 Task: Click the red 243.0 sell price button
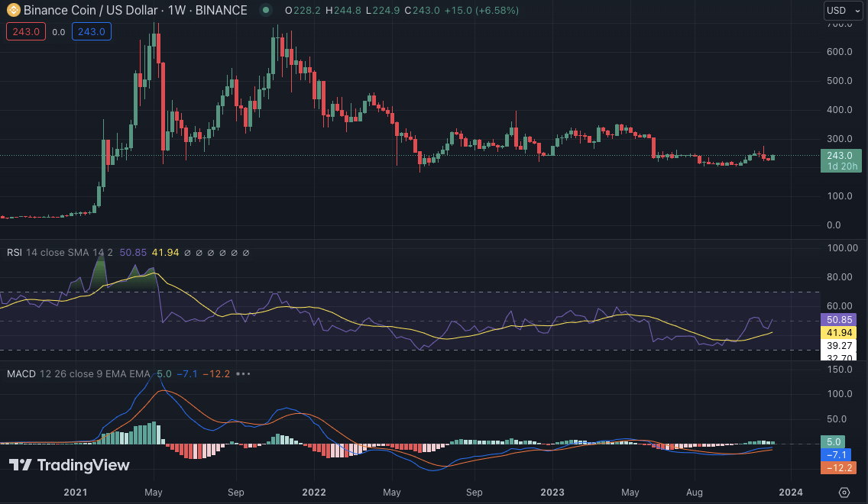26,32
